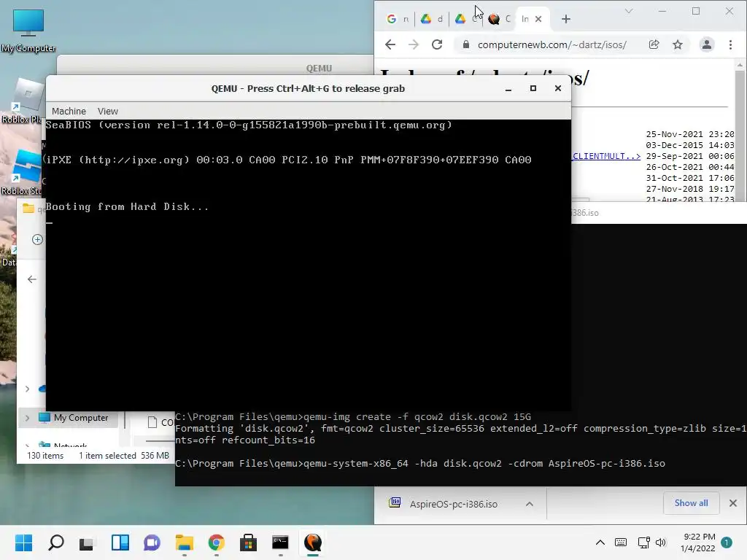Viewport: 747px width, 560px height.
Task: Click the Chrome back arrow button
Action: [390, 44]
